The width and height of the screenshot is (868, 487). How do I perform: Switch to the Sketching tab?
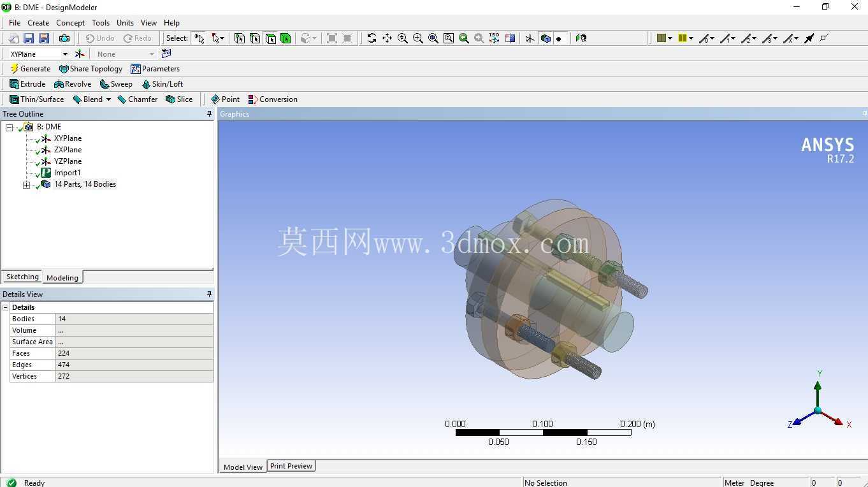(22, 277)
